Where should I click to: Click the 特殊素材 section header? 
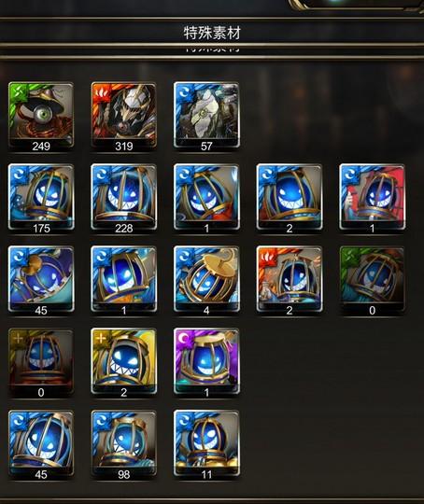[x=212, y=33]
